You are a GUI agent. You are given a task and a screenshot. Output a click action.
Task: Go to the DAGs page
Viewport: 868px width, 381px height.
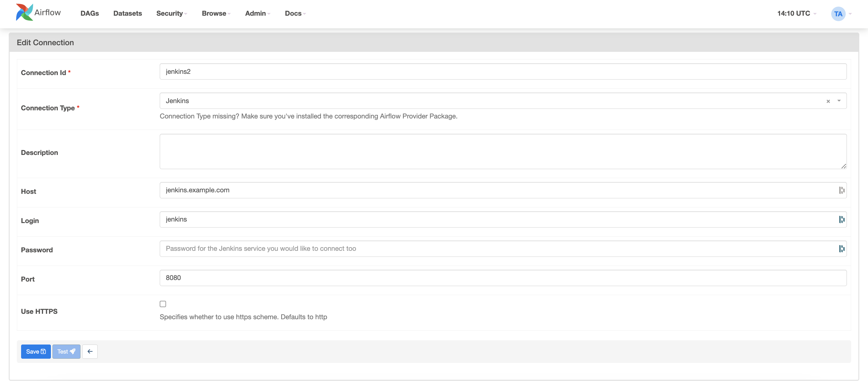(90, 14)
